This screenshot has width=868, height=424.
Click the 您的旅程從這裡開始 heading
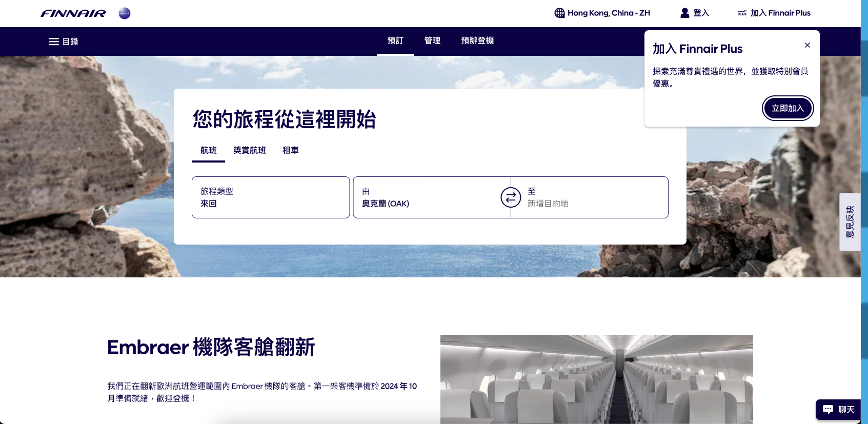click(285, 119)
